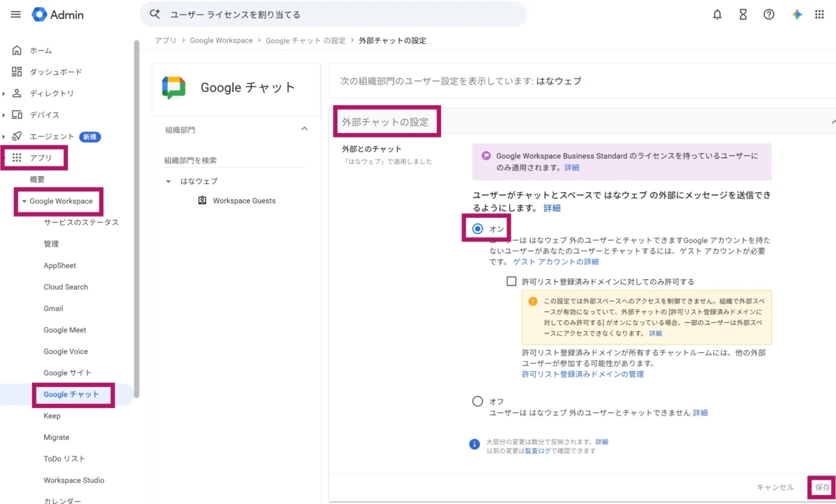Select the オン radio button
Screen dimensions: 836x504
[477, 228]
